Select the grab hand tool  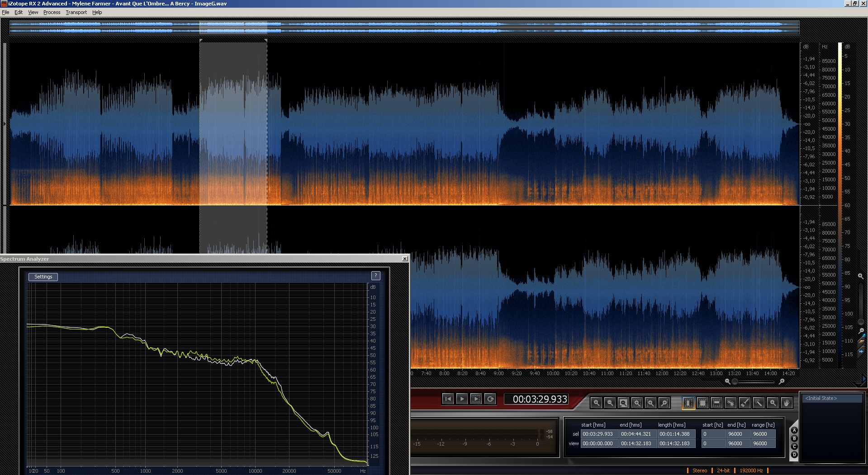tap(787, 402)
